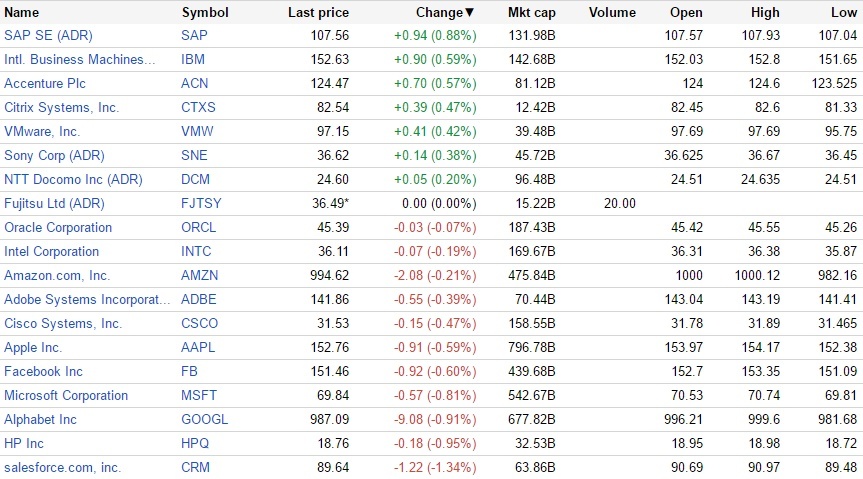Sort by the Symbol column header
The width and height of the screenshot is (863, 479).
[205, 13]
